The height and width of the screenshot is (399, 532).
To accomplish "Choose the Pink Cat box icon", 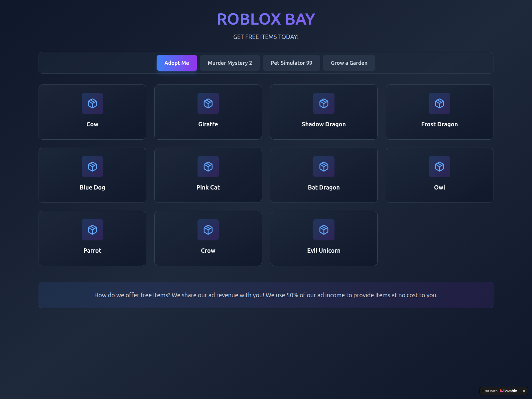I will point(208,167).
